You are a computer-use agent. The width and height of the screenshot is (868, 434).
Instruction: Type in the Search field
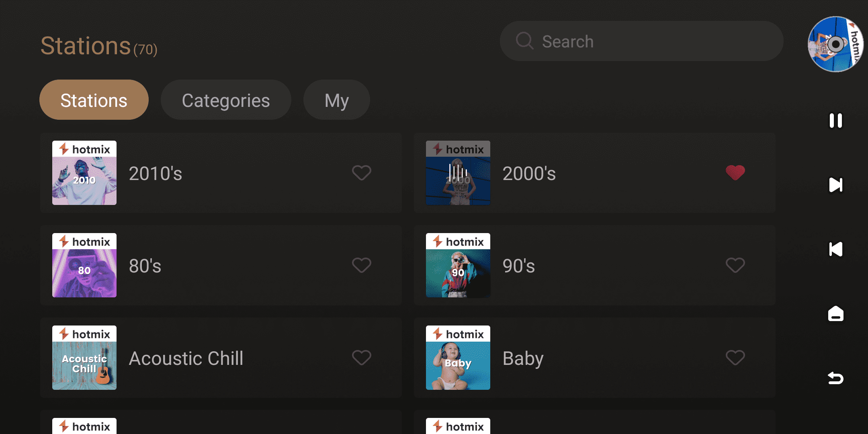(651, 41)
